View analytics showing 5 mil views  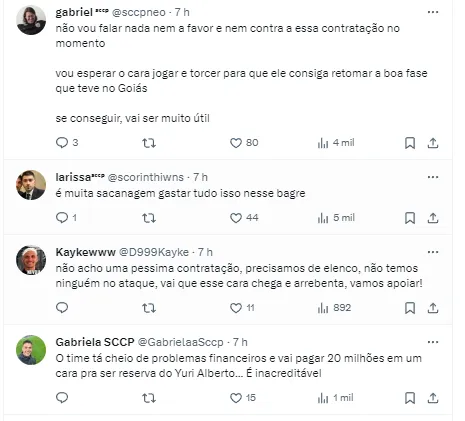(336, 218)
